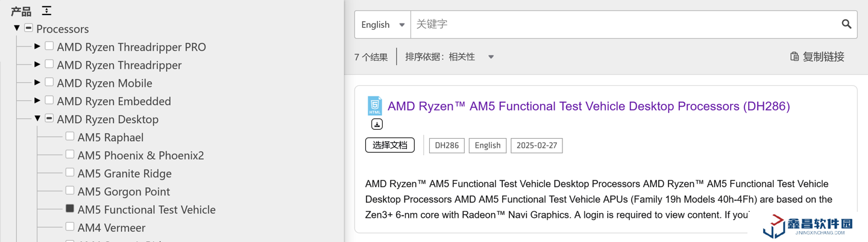Toggle the Processors parent checkbox
Viewport: 868px width, 242px height.
coord(28,28)
